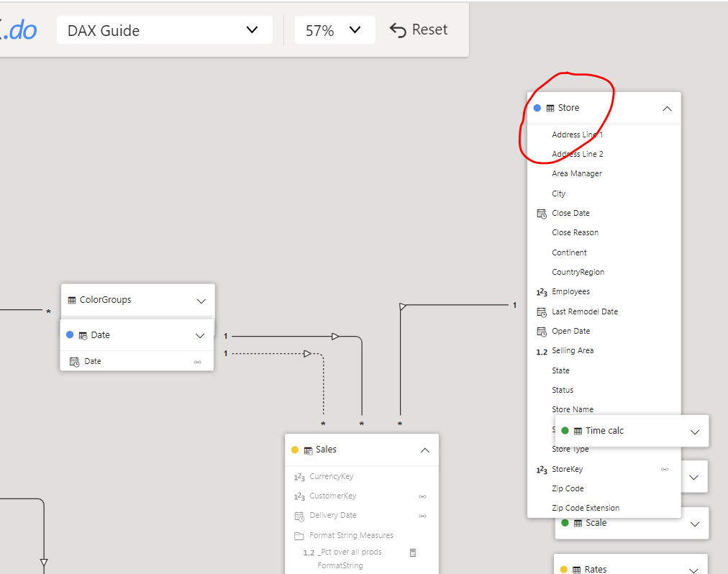The height and width of the screenshot is (574, 728).
Task: Click the date icon beside Close Date
Action: (x=542, y=214)
